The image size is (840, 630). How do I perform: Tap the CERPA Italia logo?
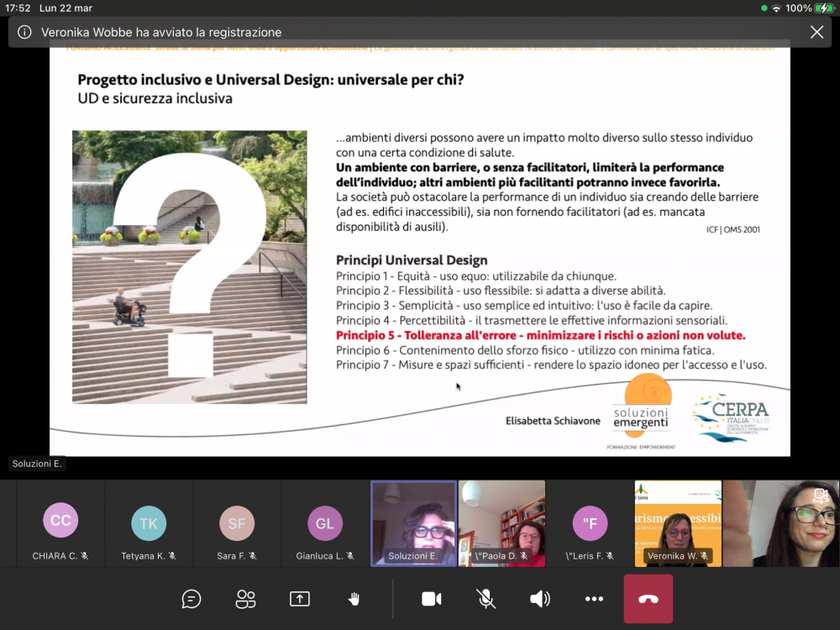point(732,417)
